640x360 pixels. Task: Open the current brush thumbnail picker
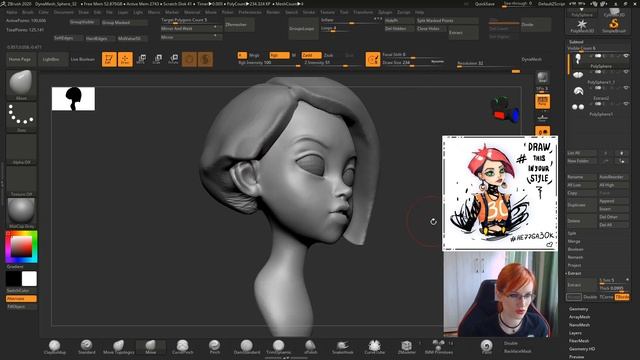pyautogui.click(x=21, y=84)
